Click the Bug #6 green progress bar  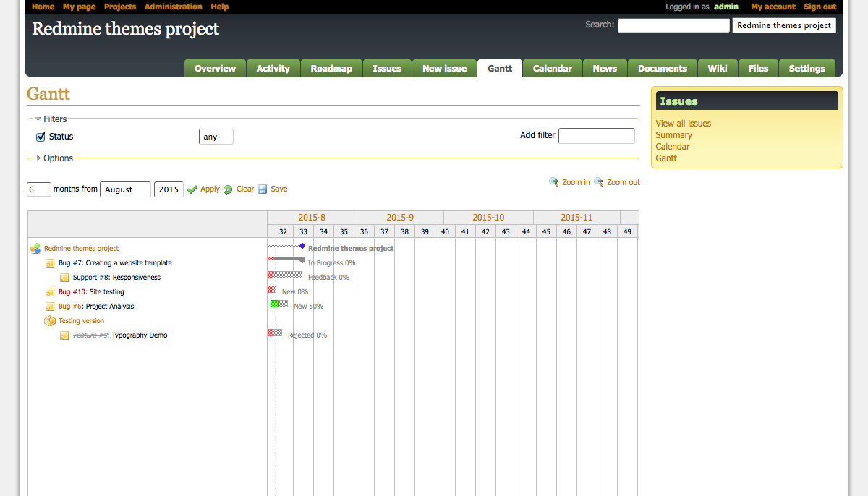[275, 304]
